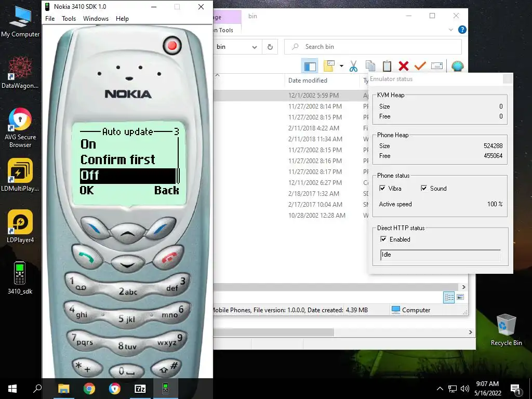Tap the 2abc key on keypad
The height and width of the screenshot is (399, 532).
pyautogui.click(x=128, y=291)
